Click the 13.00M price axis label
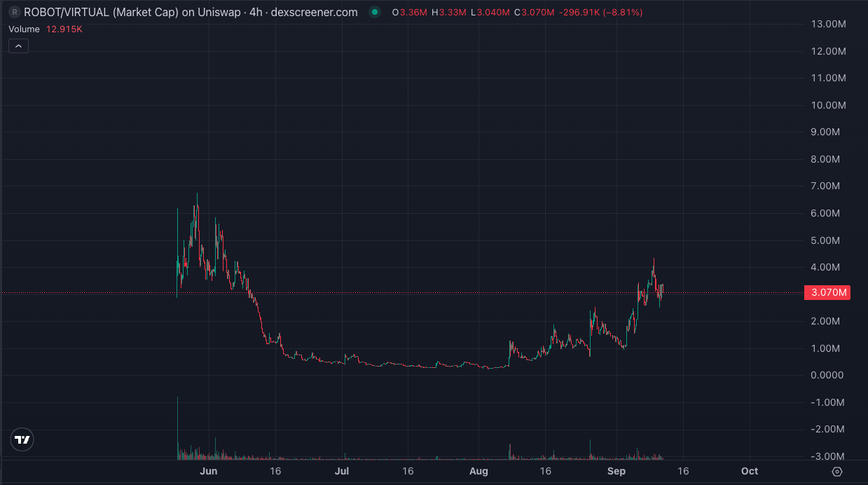Image resolution: width=868 pixels, height=485 pixels. click(829, 25)
